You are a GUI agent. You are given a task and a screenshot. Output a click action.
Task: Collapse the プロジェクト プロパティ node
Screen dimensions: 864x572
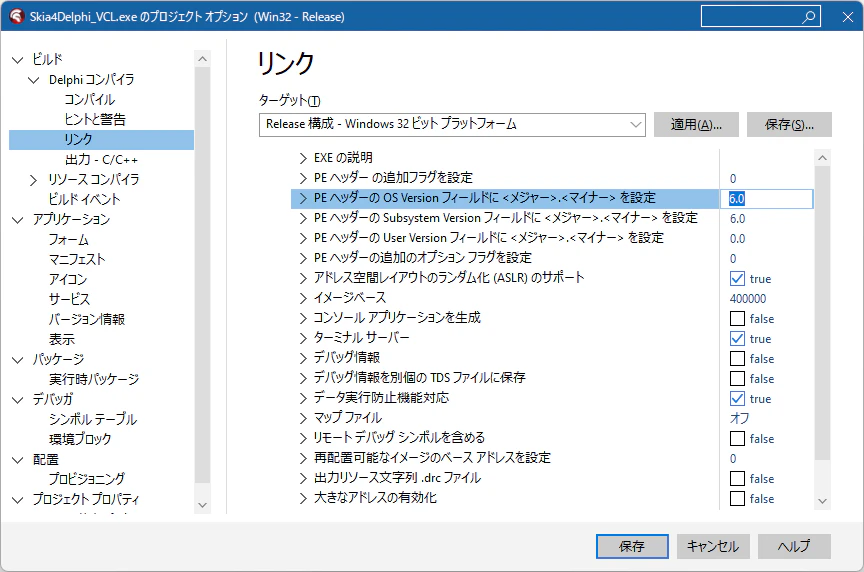(18, 500)
